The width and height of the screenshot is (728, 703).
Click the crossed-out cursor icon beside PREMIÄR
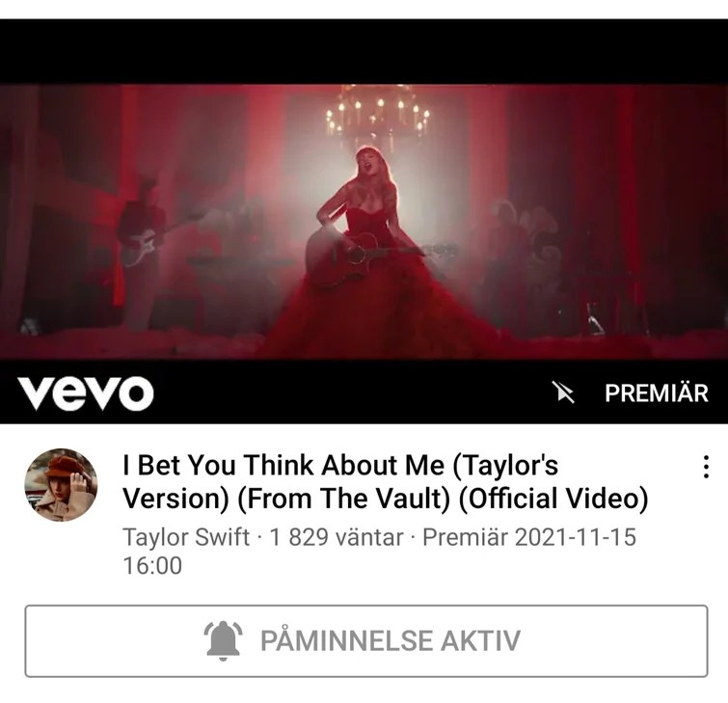point(563,392)
